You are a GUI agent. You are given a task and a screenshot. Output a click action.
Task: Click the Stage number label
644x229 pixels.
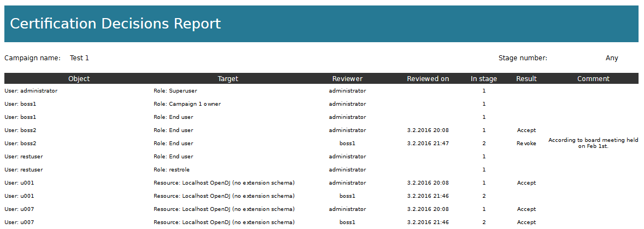523,58
